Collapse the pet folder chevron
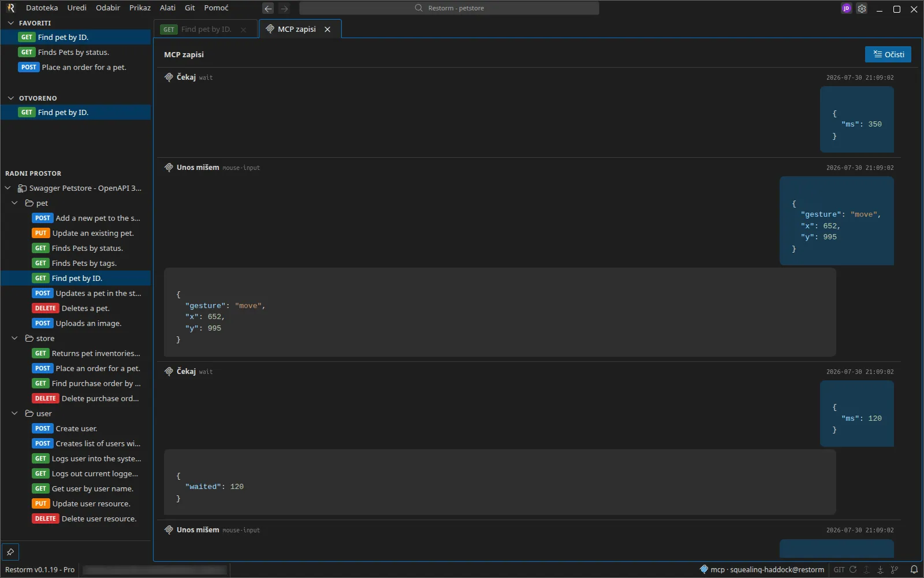 coord(14,203)
